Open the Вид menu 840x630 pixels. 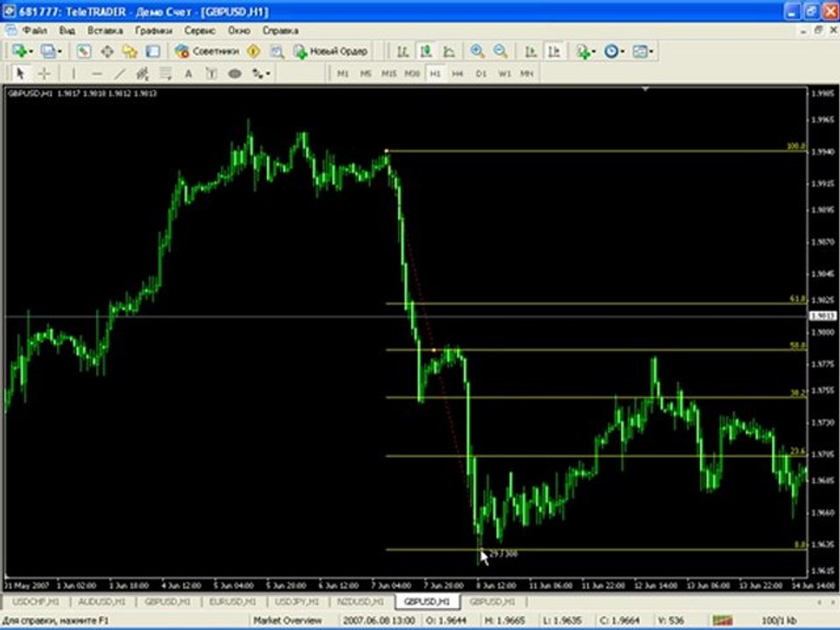pos(67,31)
